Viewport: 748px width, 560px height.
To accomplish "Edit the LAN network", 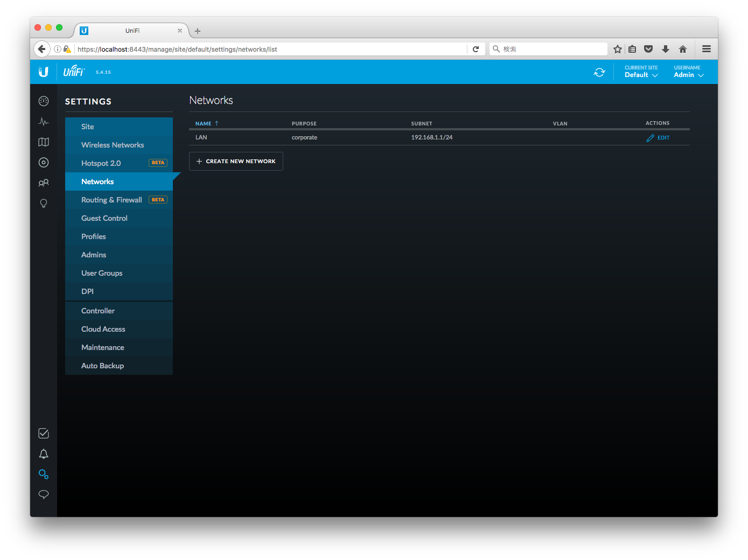I will (658, 138).
